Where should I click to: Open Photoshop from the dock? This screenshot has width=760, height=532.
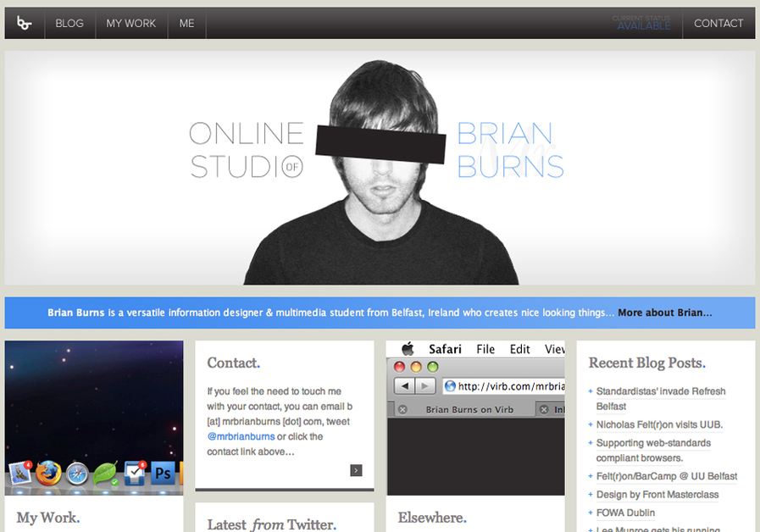(163, 473)
